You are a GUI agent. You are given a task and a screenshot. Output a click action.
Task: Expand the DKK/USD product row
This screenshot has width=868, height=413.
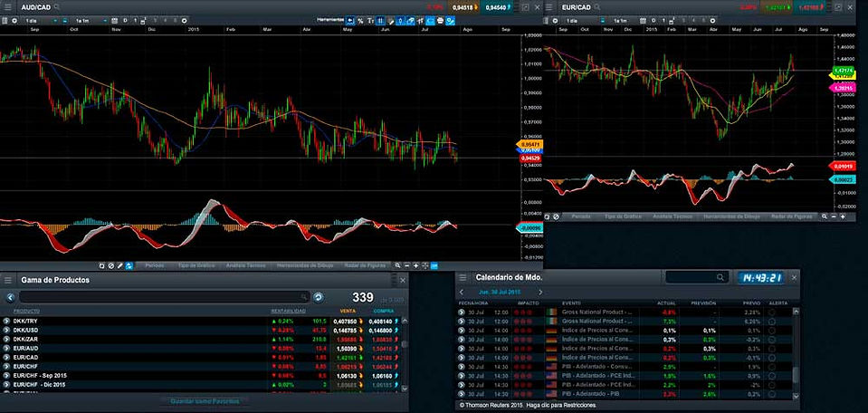[6, 330]
